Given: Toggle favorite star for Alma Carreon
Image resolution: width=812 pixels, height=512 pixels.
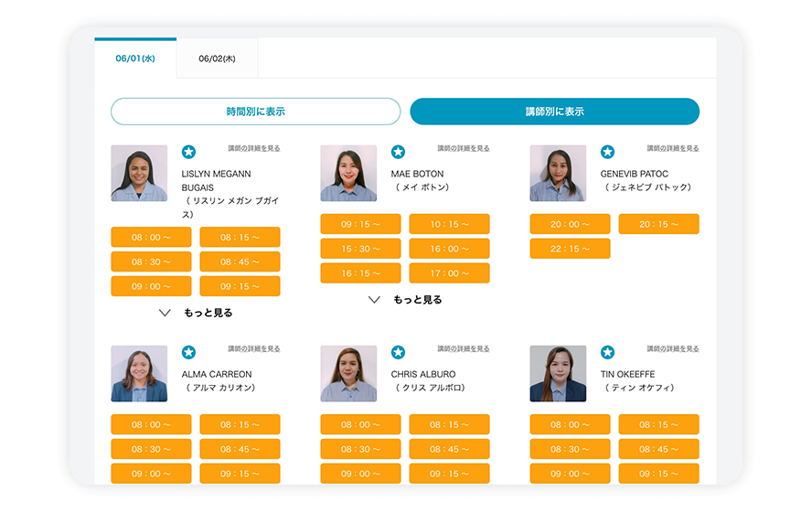Looking at the screenshot, I should click(188, 352).
